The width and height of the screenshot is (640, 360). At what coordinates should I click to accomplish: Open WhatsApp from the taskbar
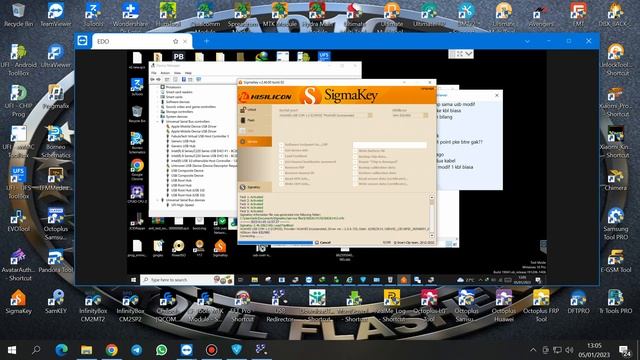coord(162,350)
